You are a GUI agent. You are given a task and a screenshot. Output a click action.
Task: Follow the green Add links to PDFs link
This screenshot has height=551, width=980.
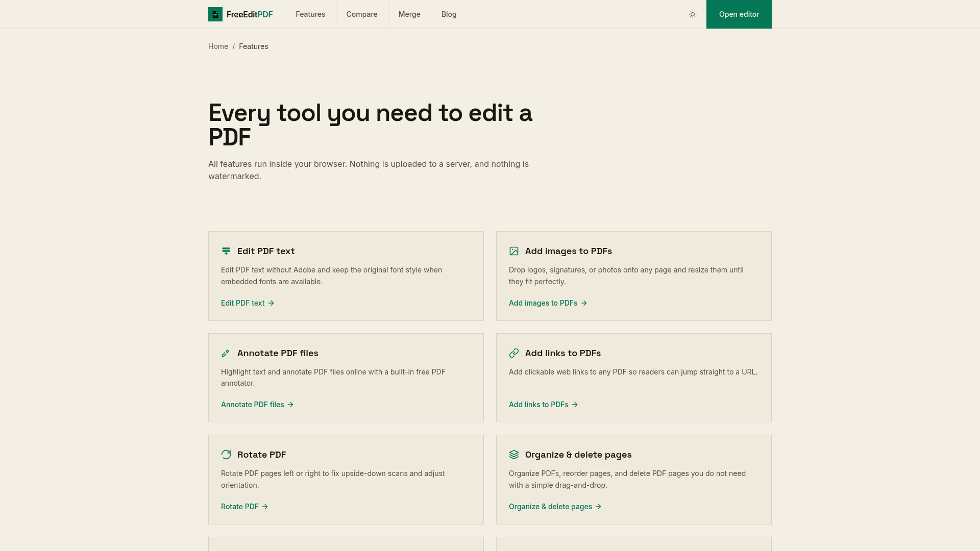click(543, 405)
